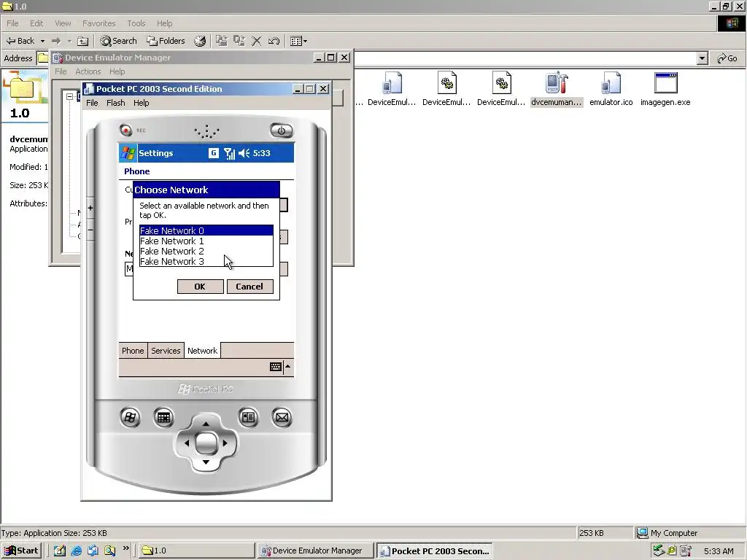Open Favorites menu in Explorer
The width and height of the screenshot is (747, 560).
(x=99, y=23)
